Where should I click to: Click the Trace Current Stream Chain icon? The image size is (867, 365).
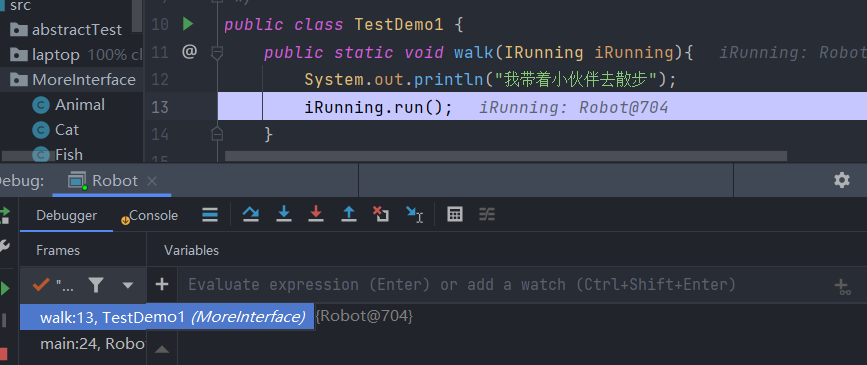click(487, 214)
